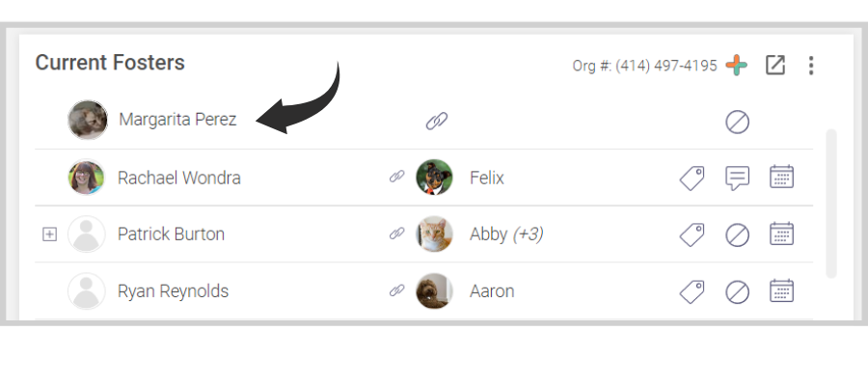Open Rachael Wondra's profile name

178,178
